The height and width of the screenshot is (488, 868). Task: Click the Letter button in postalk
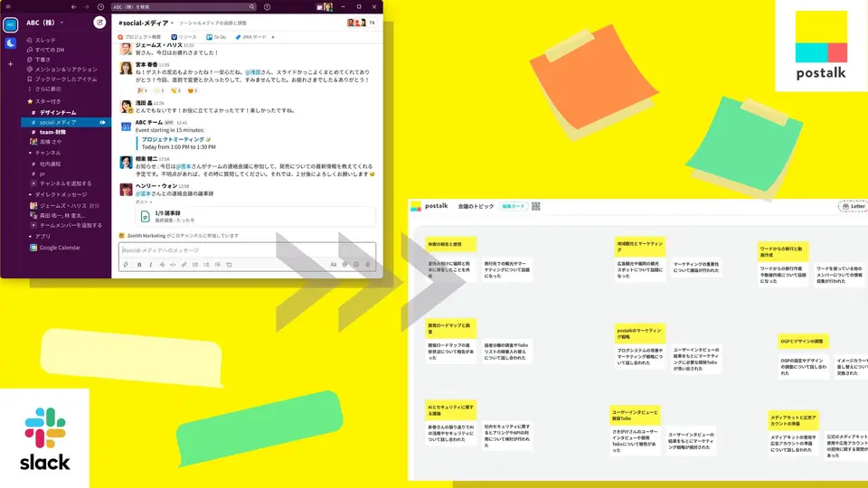[x=853, y=207]
